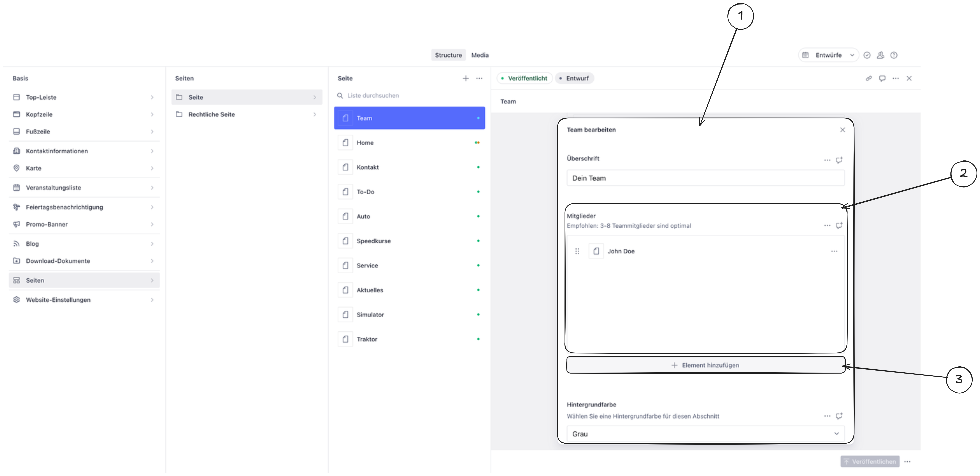Select the Entwurf status chip
This screenshot has width=980, height=476.
(574, 78)
